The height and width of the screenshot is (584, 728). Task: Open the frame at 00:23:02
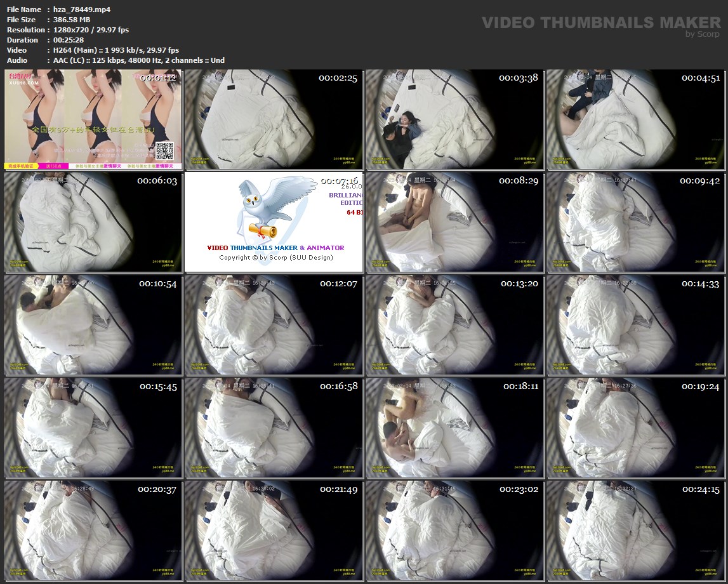pyautogui.click(x=454, y=530)
